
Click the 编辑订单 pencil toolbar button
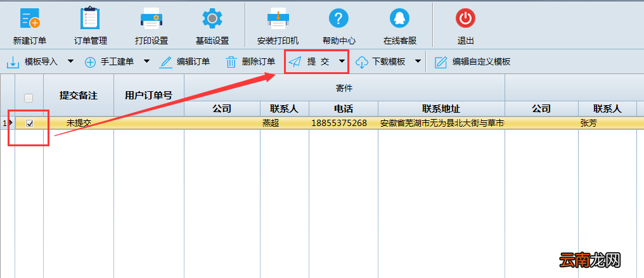point(185,62)
